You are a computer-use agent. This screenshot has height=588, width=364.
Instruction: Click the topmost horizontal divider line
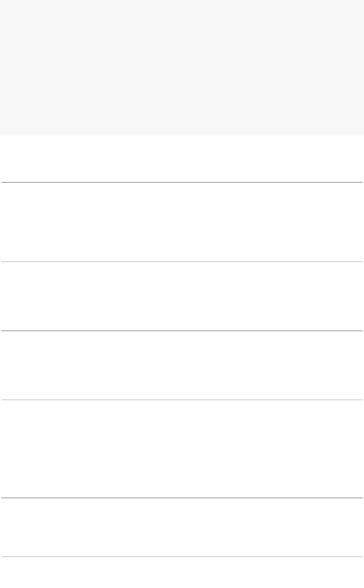[182, 182]
